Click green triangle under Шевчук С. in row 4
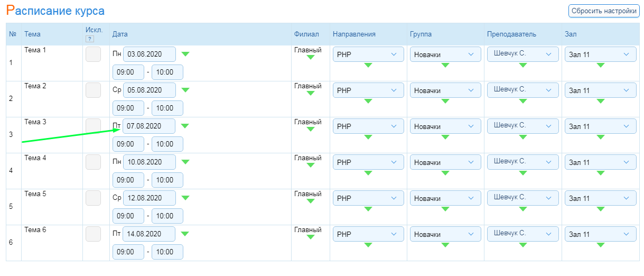Screen dimensions: 644x276 [522, 173]
